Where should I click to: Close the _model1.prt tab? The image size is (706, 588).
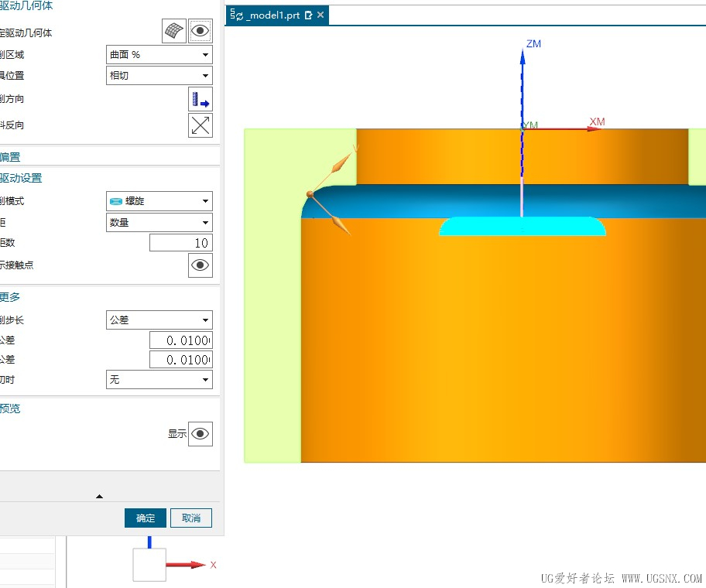pyautogui.click(x=320, y=15)
